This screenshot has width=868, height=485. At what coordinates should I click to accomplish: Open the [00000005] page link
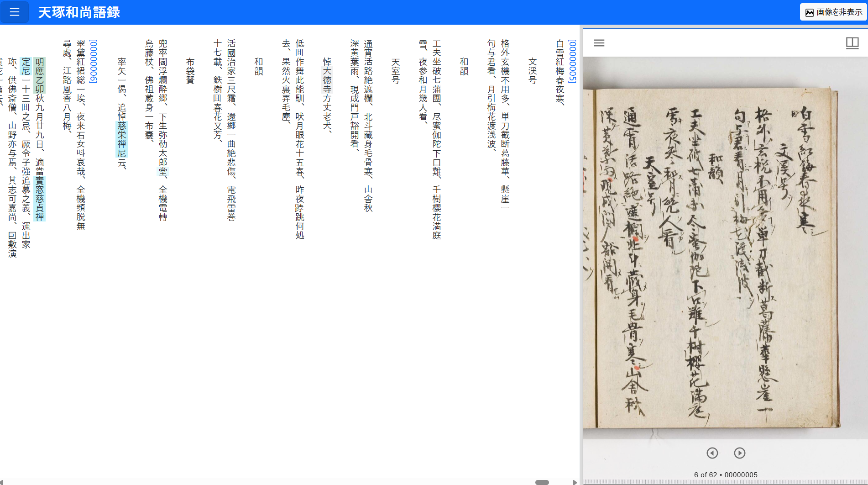572,61
